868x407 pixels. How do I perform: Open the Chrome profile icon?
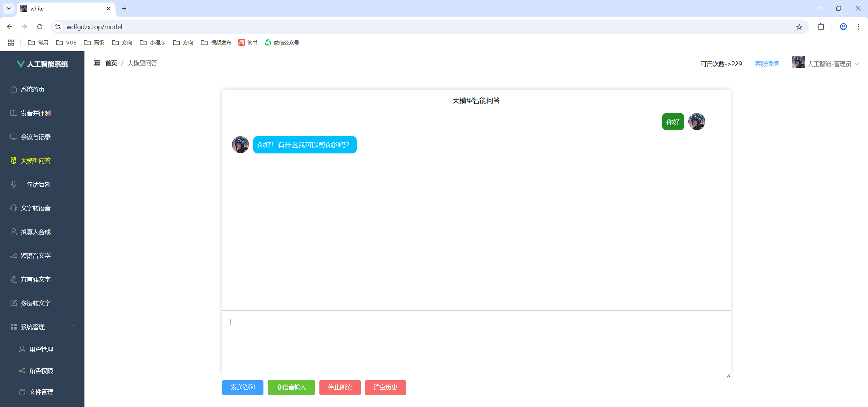843,27
